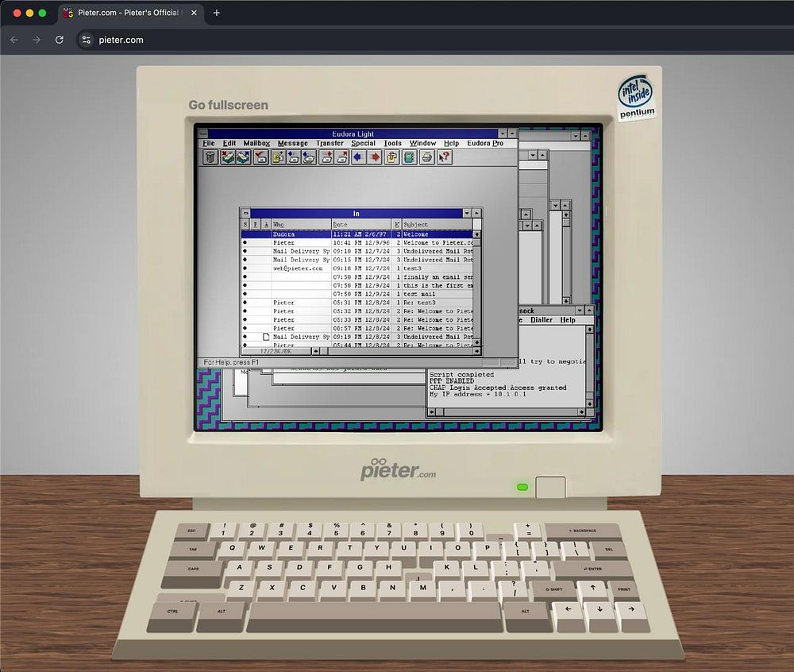Open the Window menu in Eudora Light
The height and width of the screenshot is (672, 794).
pyautogui.click(x=423, y=143)
